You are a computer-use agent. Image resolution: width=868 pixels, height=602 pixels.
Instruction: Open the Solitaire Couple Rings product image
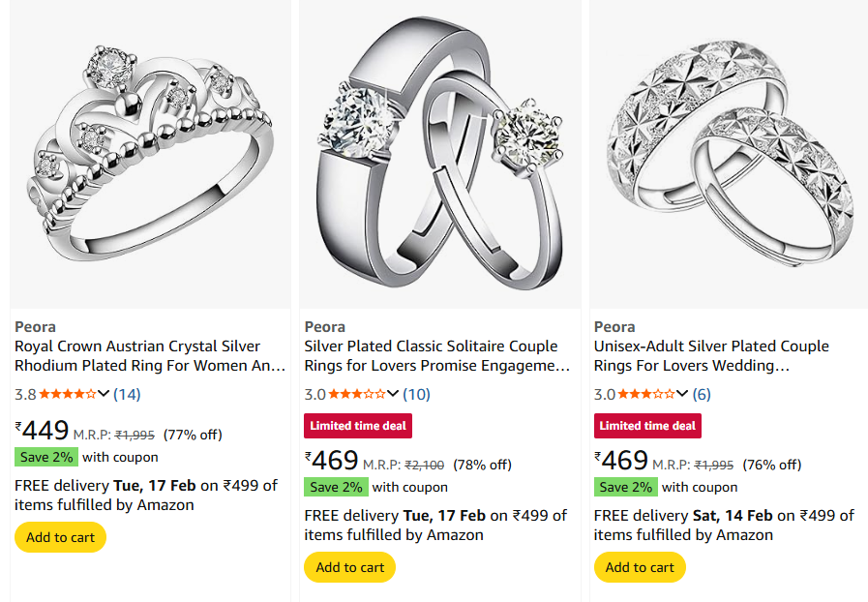[x=439, y=155]
